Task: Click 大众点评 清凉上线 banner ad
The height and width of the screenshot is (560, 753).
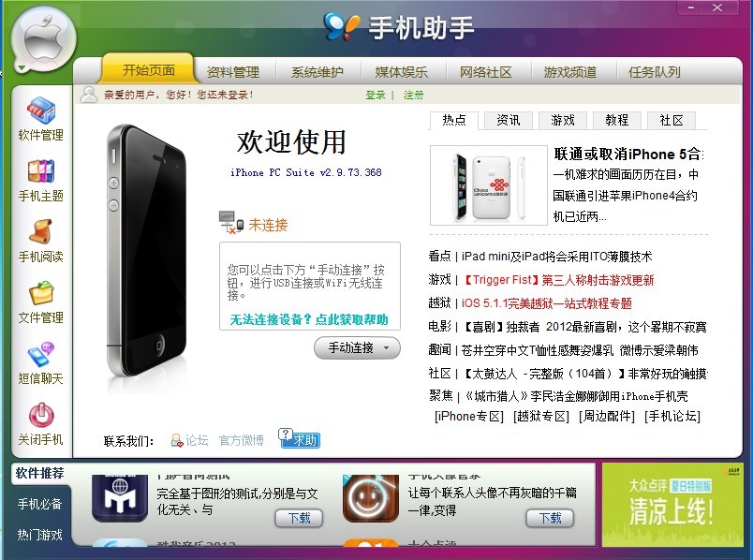Action: pyautogui.click(x=672, y=505)
